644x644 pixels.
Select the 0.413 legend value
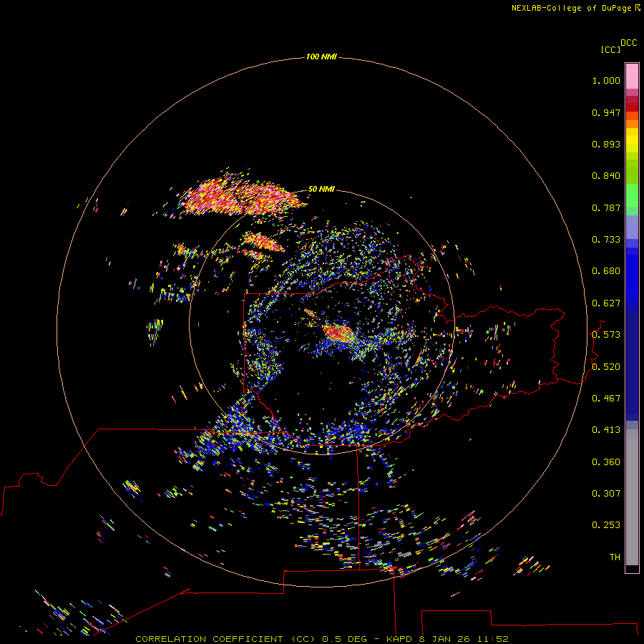606,430
